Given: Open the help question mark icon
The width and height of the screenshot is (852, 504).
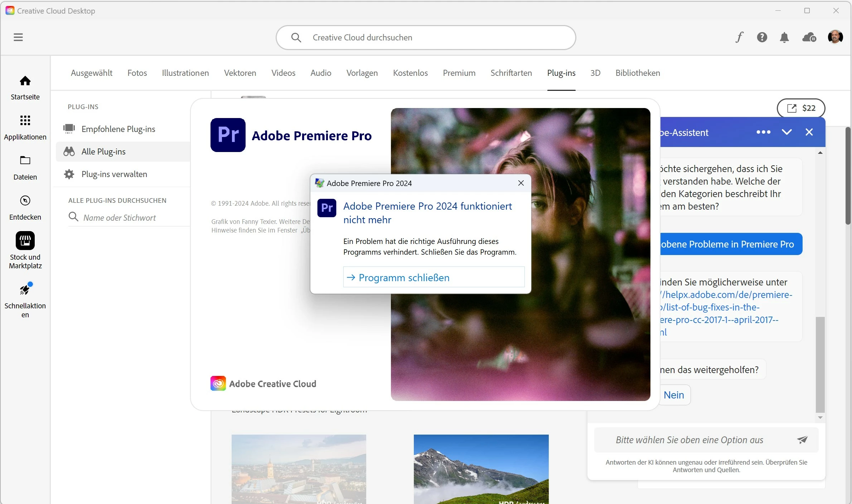Looking at the screenshot, I should tap(762, 37).
